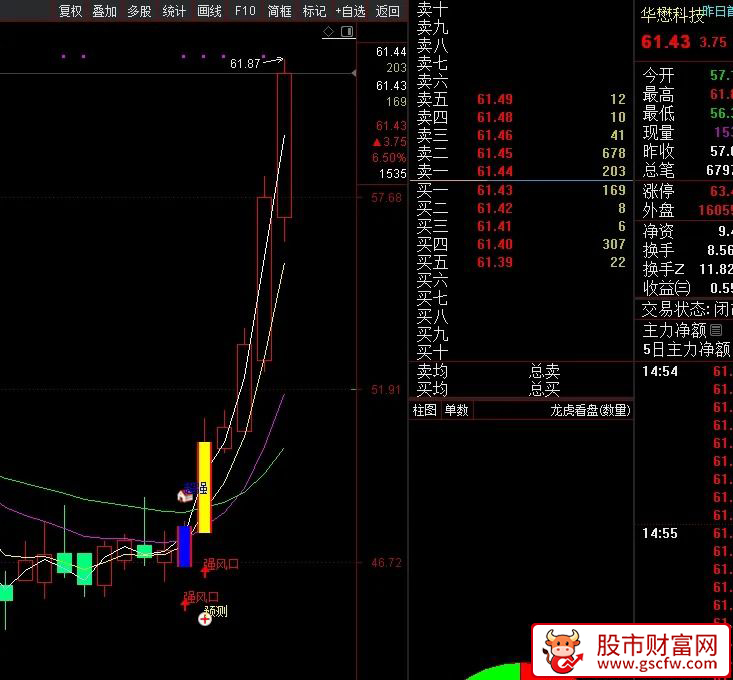
Task: Click the 57.68 axis price label
Action: 386,198
